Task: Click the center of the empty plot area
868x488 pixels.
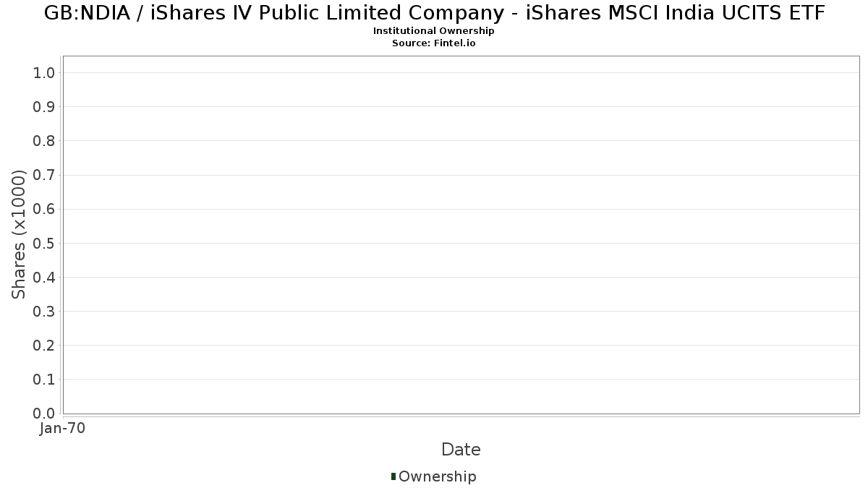Action: pyautogui.click(x=461, y=234)
